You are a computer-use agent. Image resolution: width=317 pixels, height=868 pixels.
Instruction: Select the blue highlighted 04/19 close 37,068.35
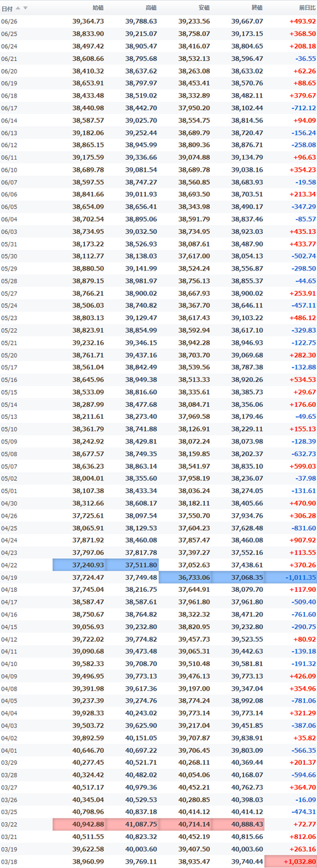238,578
